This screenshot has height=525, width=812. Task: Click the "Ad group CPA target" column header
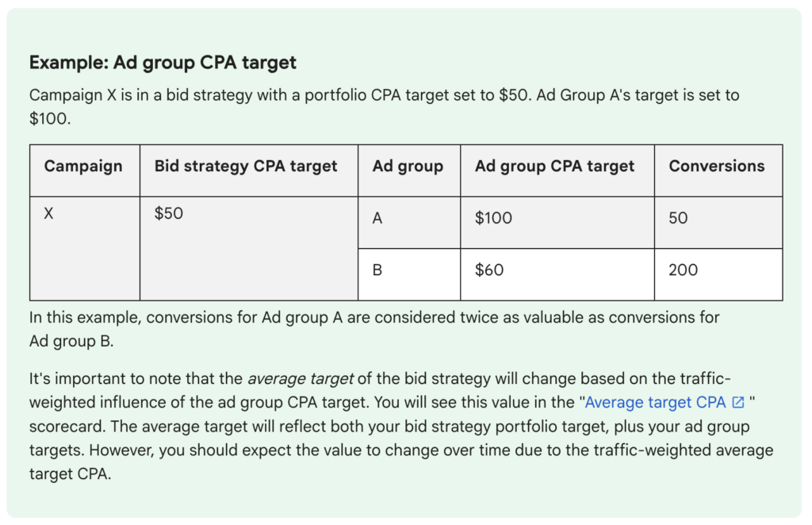pos(554,166)
